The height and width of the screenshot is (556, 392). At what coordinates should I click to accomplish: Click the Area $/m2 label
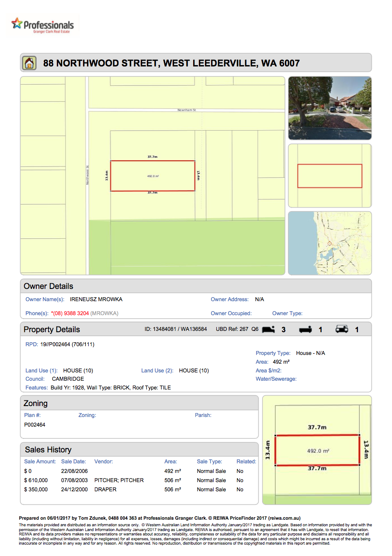click(x=269, y=371)
